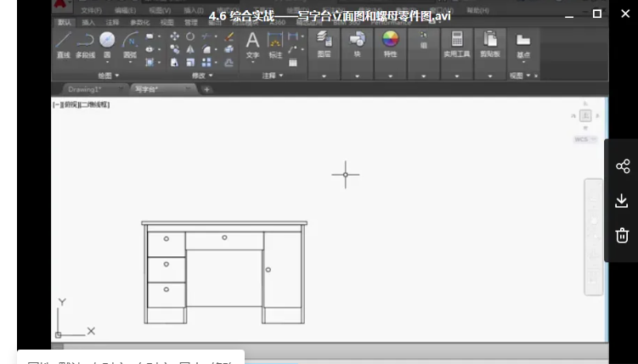The height and width of the screenshot is (364, 638).
Task: Select the Move tool in 修改 panel
Action: click(174, 36)
